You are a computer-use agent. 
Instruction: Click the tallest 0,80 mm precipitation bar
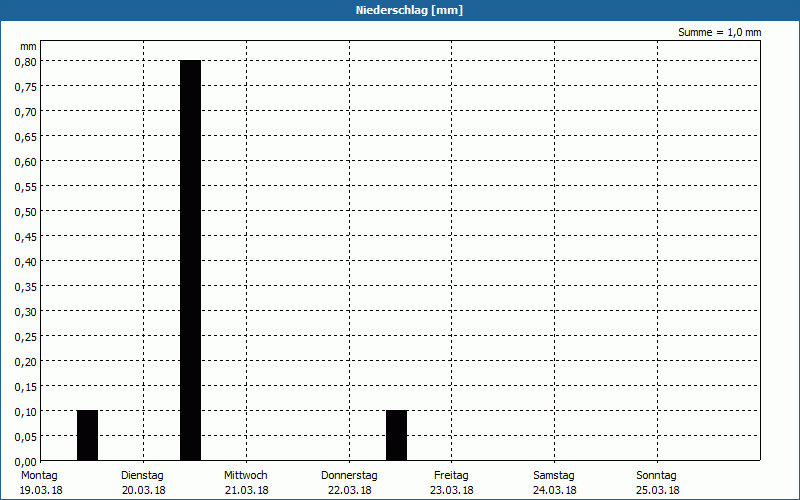[190, 260]
